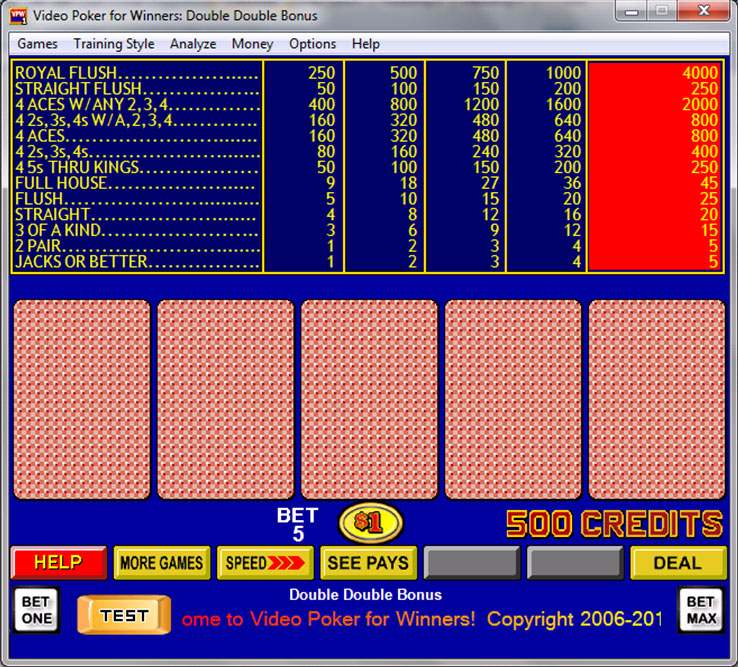Click the BET MAX button

(701, 610)
